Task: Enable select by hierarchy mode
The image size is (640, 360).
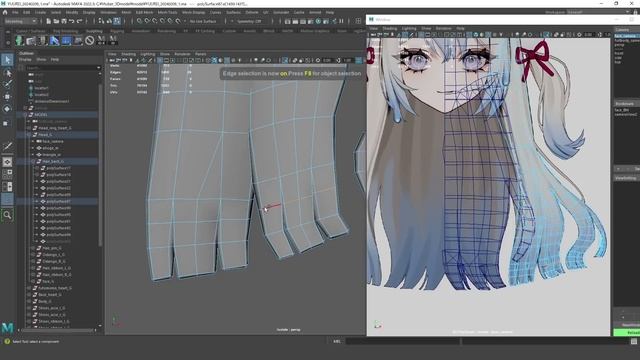Action: (101, 21)
